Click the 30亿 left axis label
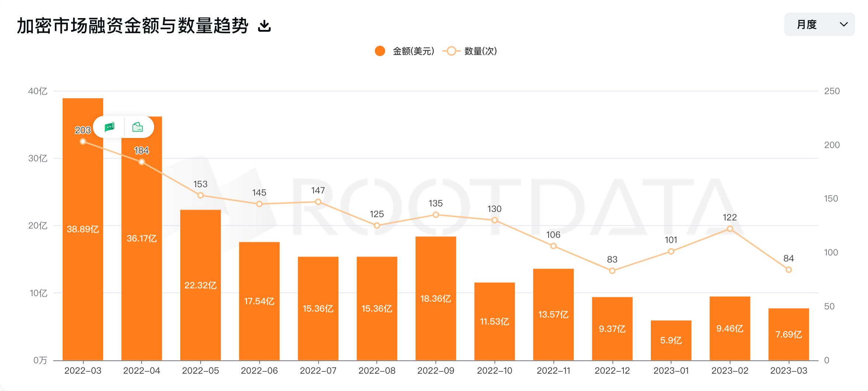 click(38, 158)
